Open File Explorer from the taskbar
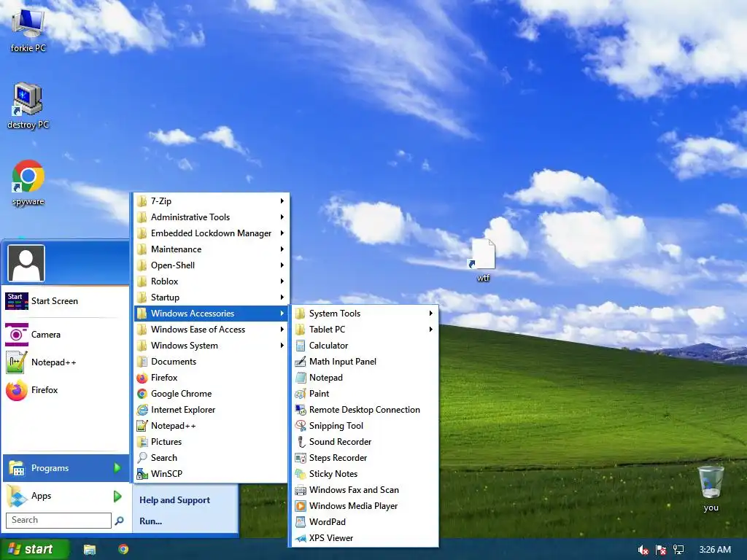Viewport: 747px width, 560px height. pos(90,550)
